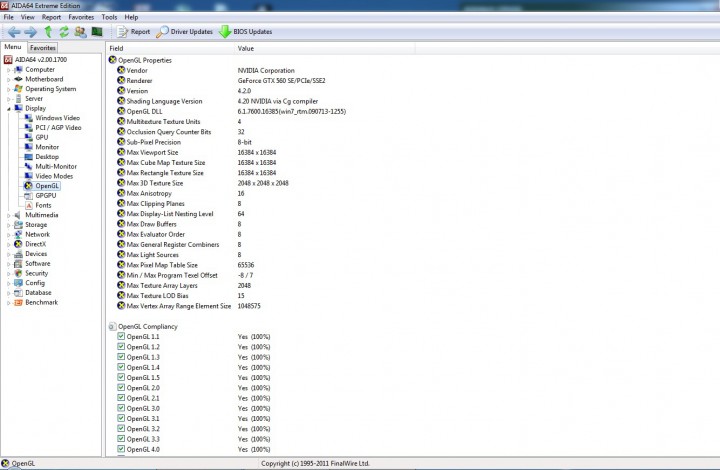This screenshot has width=720, height=470.
Task: Select the GPU icon in tree
Action: (28, 137)
